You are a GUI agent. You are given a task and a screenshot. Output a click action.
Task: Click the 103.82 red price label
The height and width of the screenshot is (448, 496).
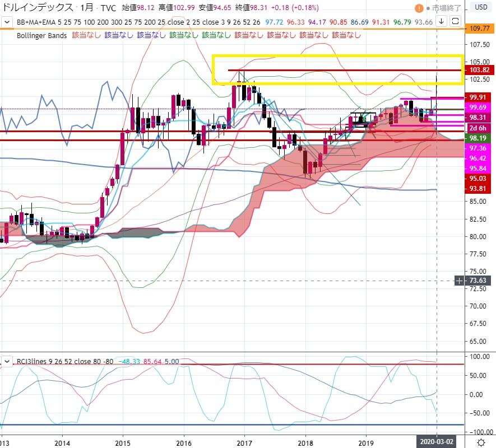point(479,70)
